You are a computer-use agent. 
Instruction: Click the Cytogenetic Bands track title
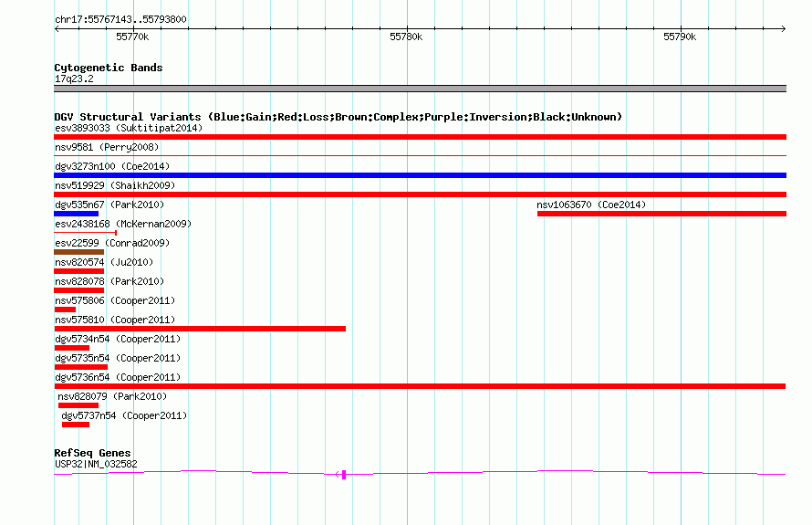[109, 68]
